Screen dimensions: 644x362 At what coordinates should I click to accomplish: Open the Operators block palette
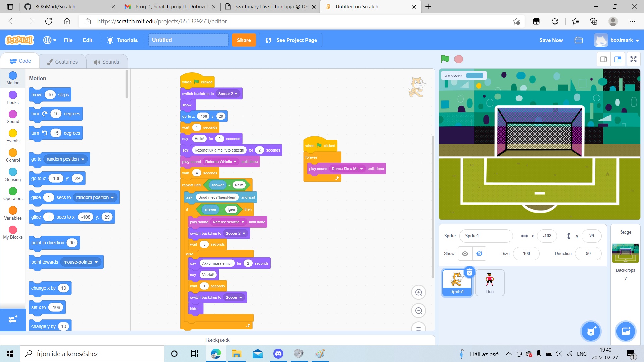[13, 194]
